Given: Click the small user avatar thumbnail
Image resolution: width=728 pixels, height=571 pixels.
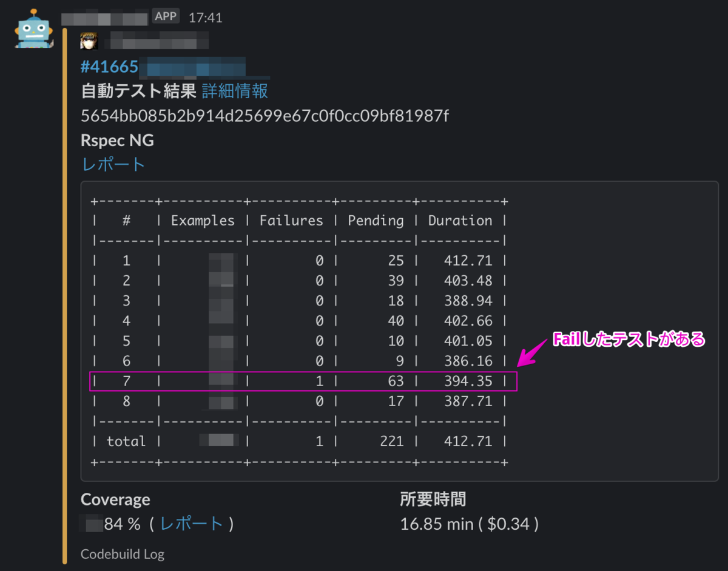Looking at the screenshot, I should pyautogui.click(x=89, y=42).
